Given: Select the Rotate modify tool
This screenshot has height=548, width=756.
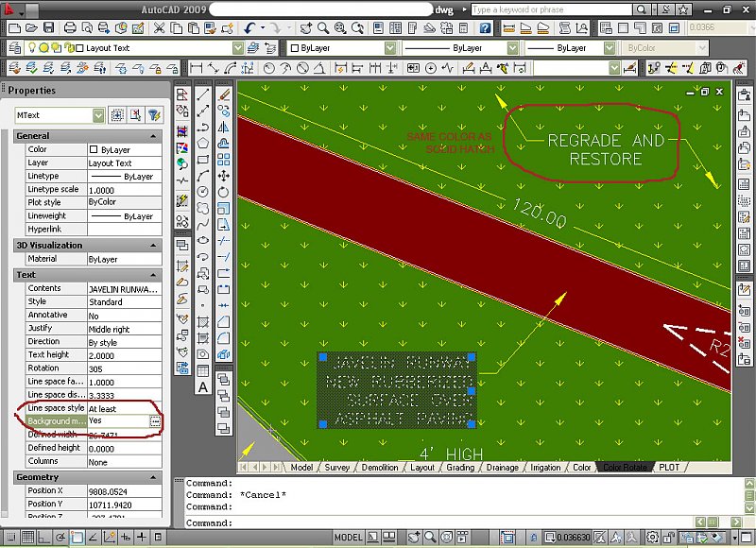Looking at the screenshot, I should pyautogui.click(x=224, y=193).
